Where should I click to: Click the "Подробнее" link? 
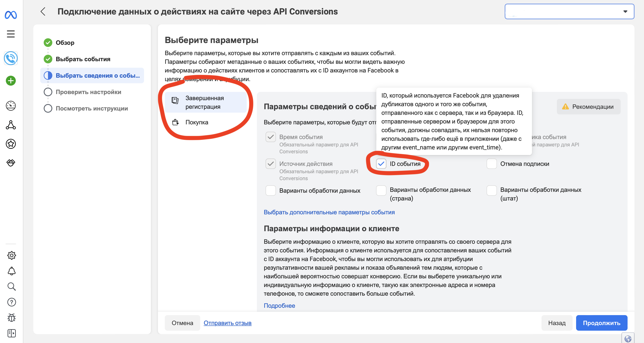coord(279,306)
